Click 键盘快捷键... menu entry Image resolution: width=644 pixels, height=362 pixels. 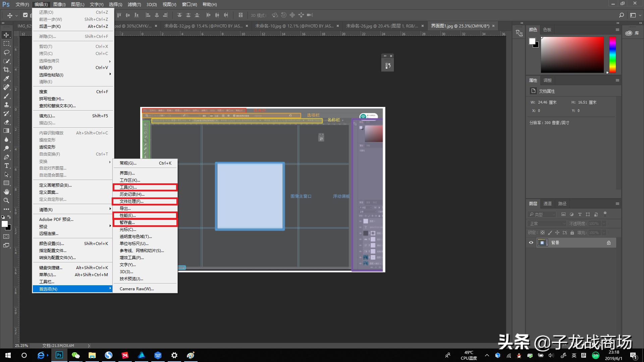pyautogui.click(x=51, y=267)
